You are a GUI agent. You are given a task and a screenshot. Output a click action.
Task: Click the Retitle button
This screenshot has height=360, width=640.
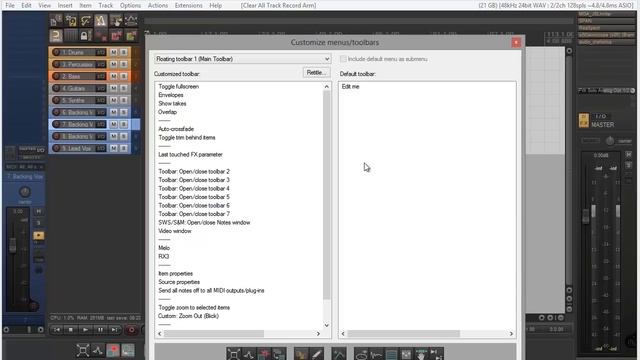click(x=316, y=73)
